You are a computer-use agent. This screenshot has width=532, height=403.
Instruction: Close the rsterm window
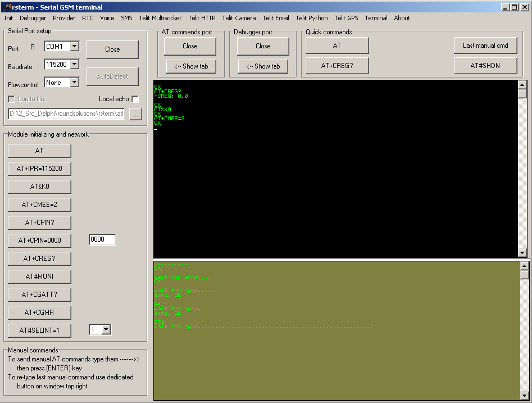pyautogui.click(x=525, y=7)
